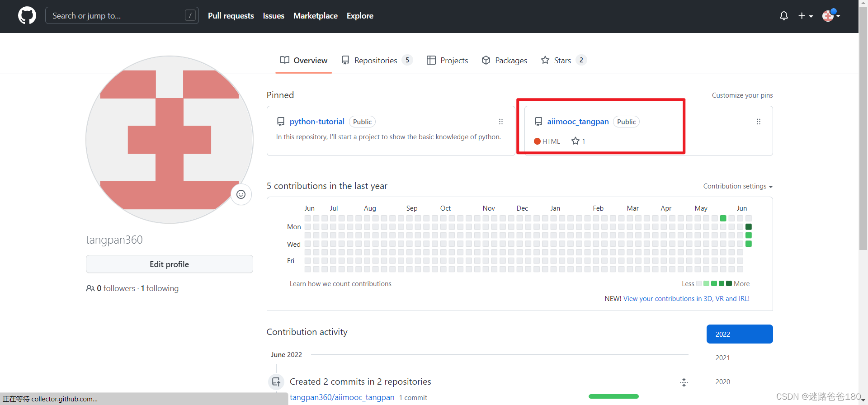
Task: Click Customize your pins
Action: pyautogui.click(x=742, y=95)
